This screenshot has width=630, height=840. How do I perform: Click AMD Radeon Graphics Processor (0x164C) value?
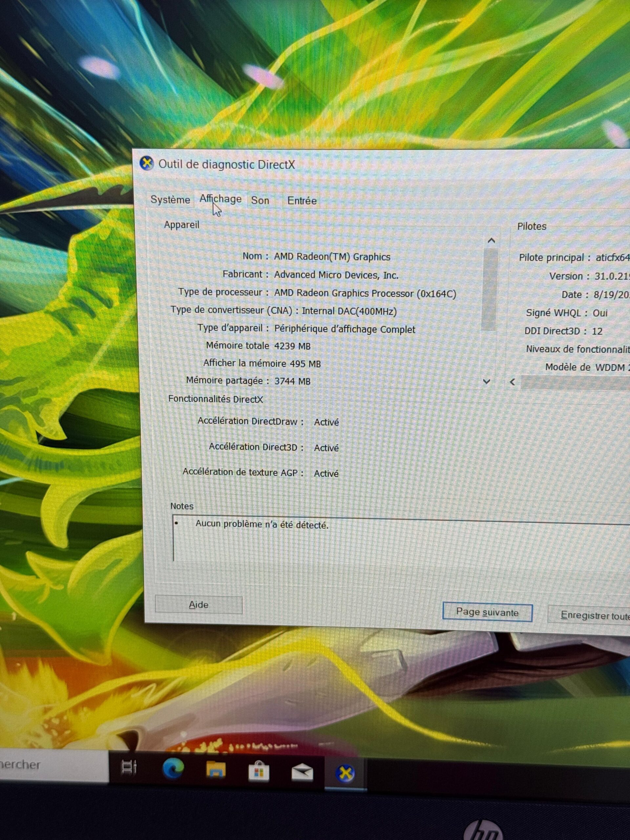click(365, 294)
